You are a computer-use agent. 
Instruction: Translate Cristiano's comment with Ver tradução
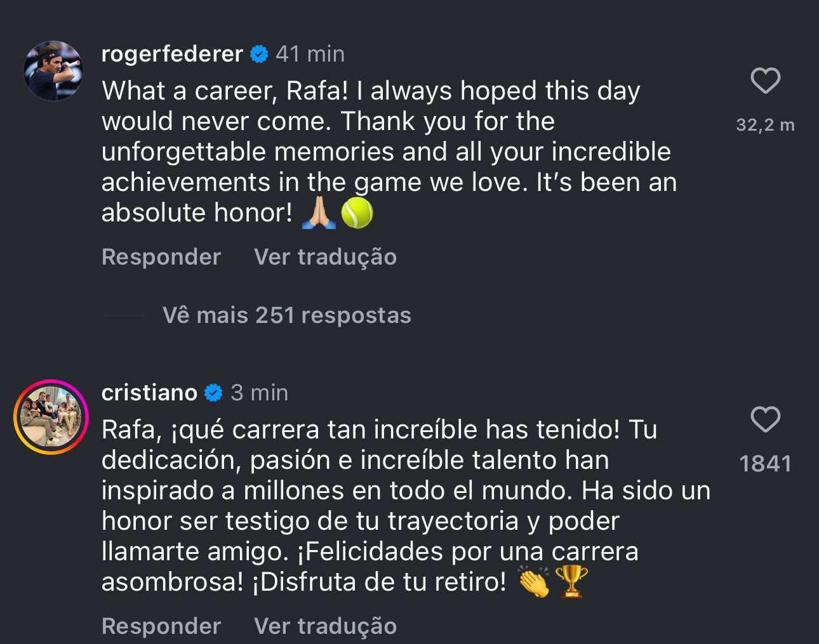pos(325,626)
